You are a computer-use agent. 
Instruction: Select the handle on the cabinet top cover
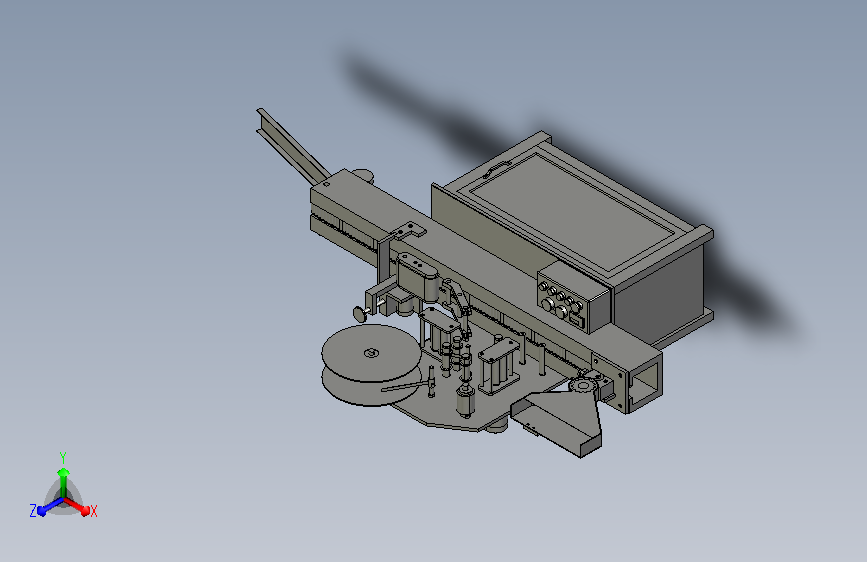(498, 168)
